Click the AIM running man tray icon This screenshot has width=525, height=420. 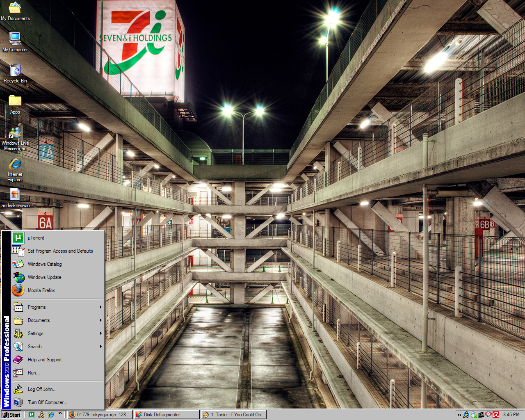click(466, 415)
